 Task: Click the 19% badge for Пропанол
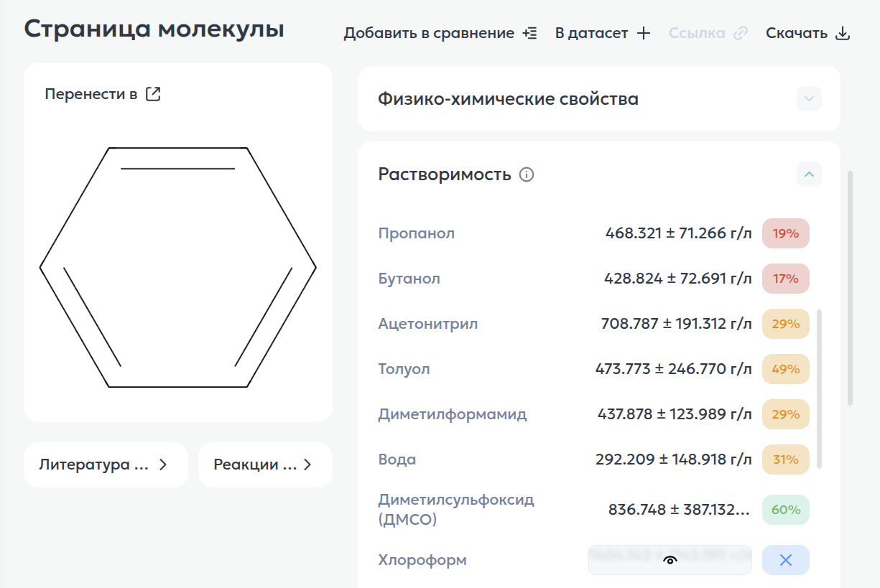coord(785,233)
